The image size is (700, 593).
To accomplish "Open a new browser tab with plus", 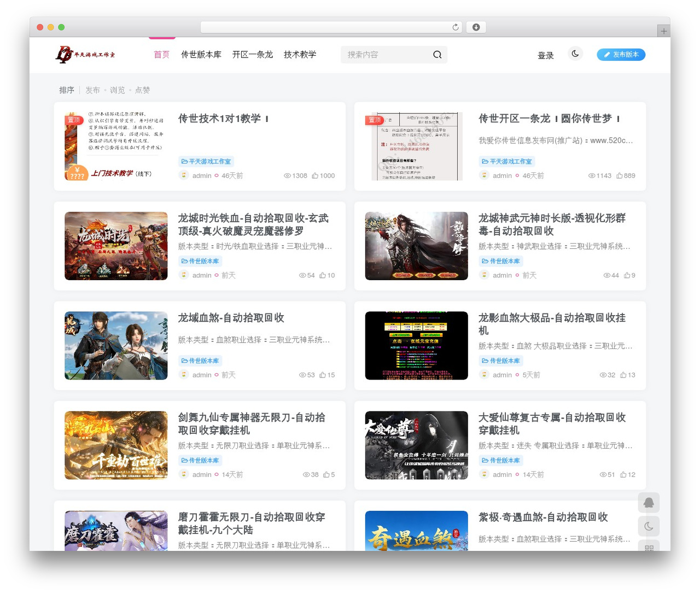I will (663, 31).
